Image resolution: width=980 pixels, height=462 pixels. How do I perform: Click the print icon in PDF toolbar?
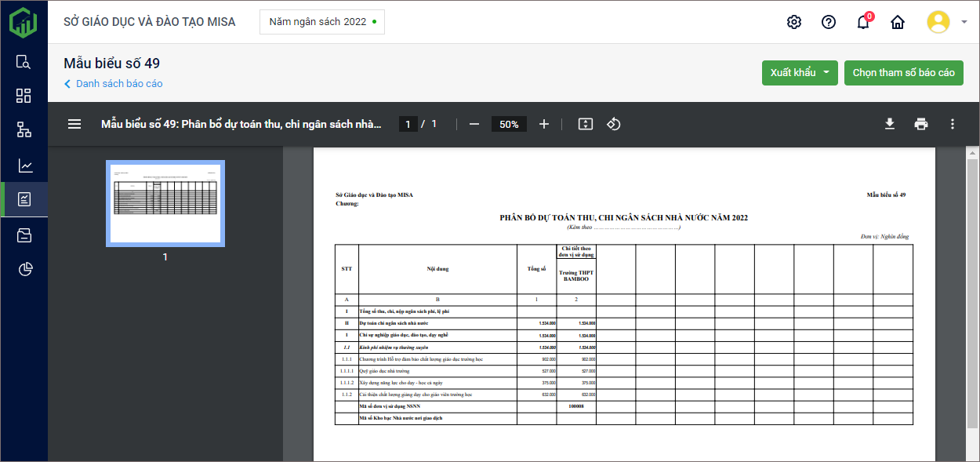click(921, 124)
